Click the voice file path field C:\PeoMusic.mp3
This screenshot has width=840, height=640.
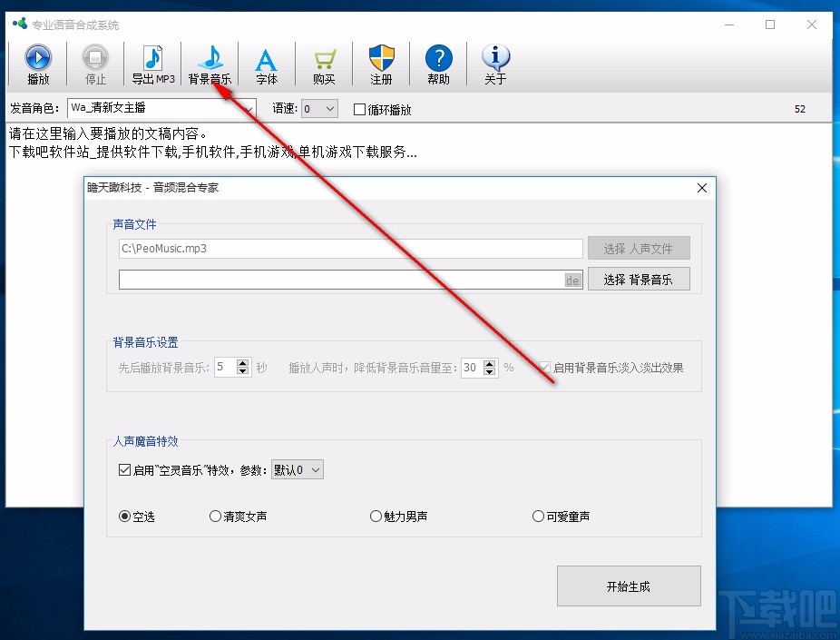pos(350,249)
